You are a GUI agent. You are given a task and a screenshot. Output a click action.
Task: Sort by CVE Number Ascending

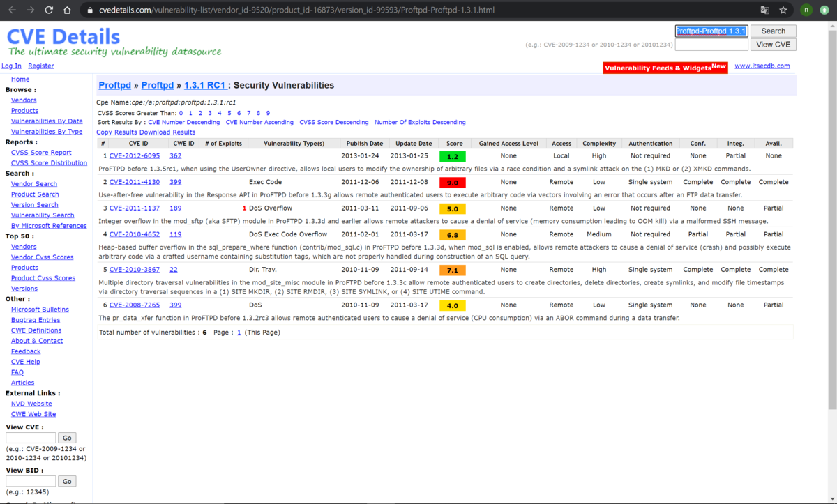click(x=259, y=123)
